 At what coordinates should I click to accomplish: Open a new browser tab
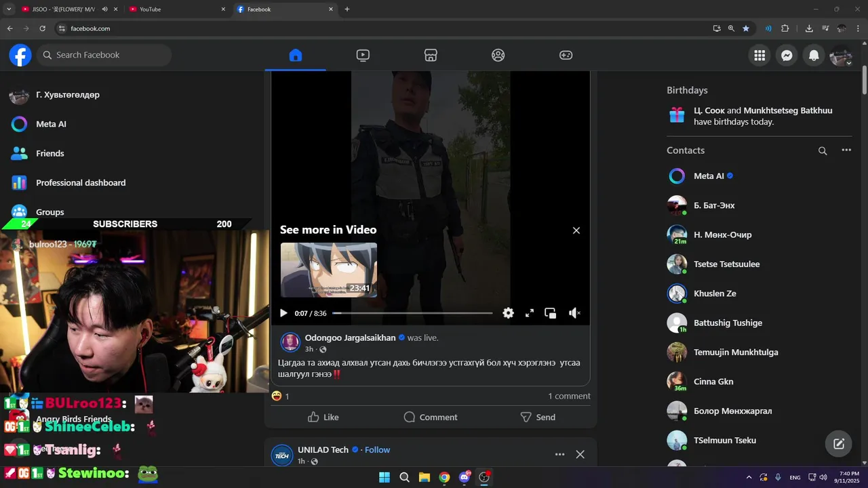pos(347,9)
